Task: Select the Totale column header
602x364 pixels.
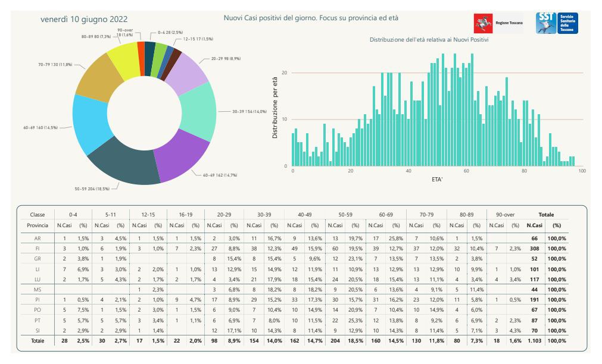Action: pos(546,215)
